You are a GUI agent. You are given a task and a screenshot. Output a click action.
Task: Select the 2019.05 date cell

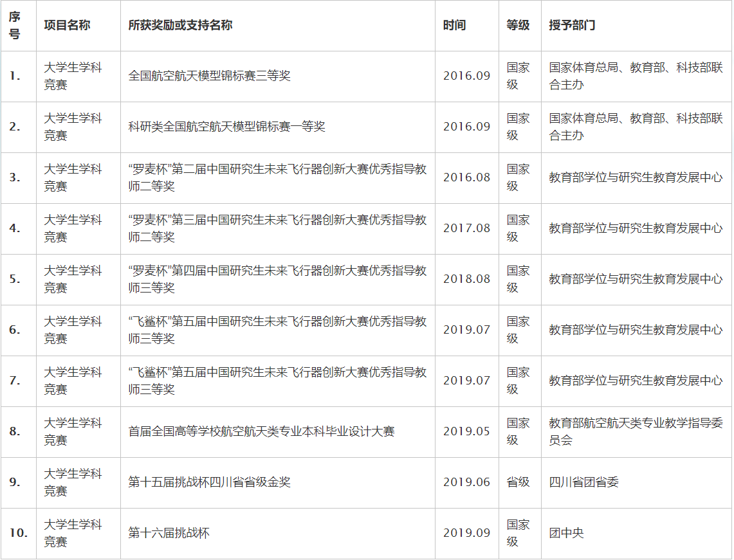466,432
